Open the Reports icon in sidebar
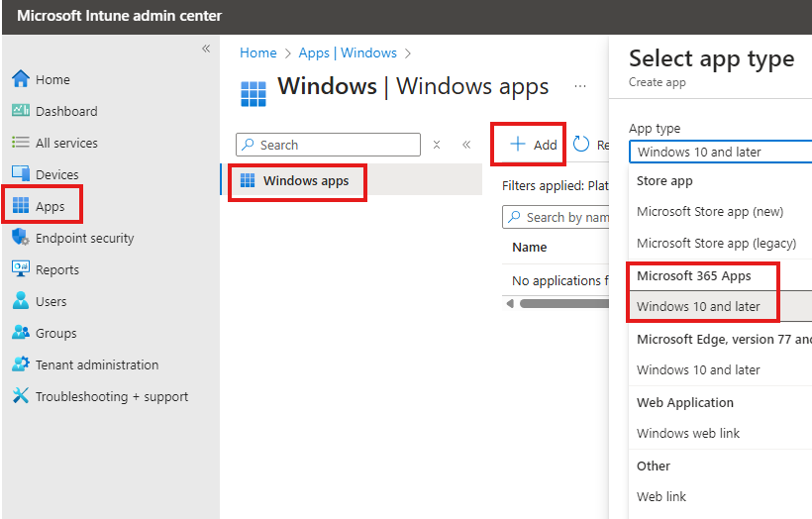The image size is (812, 519). click(x=21, y=268)
